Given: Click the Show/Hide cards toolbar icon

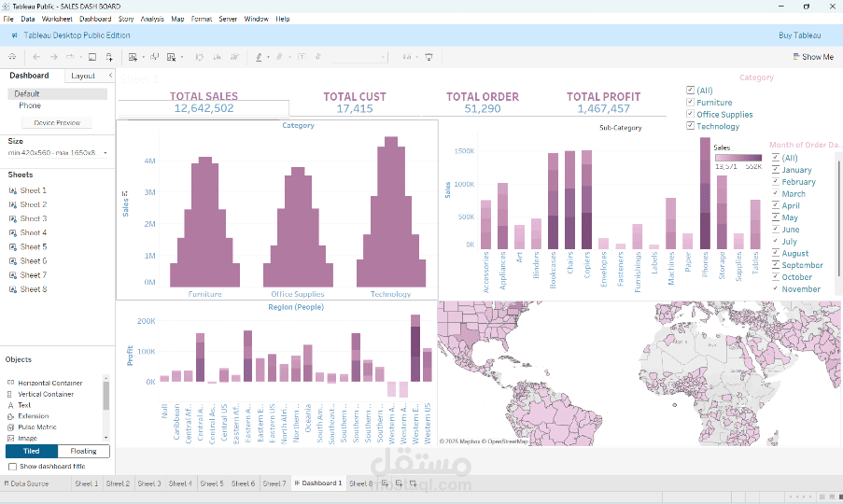Looking at the screenshot, I should pyautogui.click(x=406, y=56).
